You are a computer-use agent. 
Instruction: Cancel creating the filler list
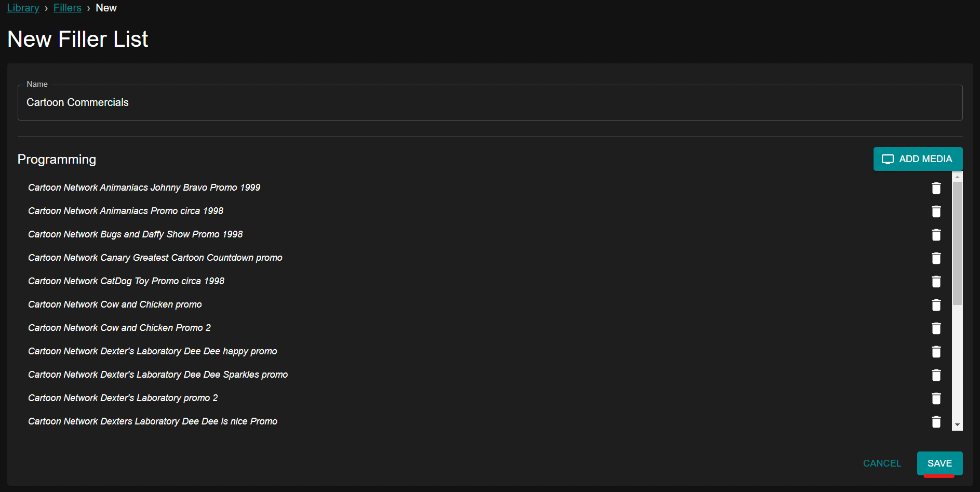point(882,463)
